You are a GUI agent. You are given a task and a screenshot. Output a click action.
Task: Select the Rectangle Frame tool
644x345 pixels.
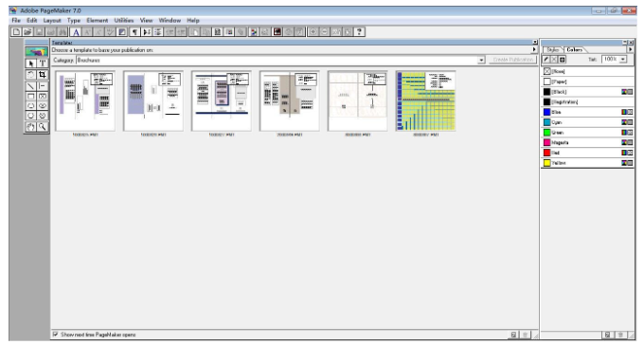click(42, 97)
